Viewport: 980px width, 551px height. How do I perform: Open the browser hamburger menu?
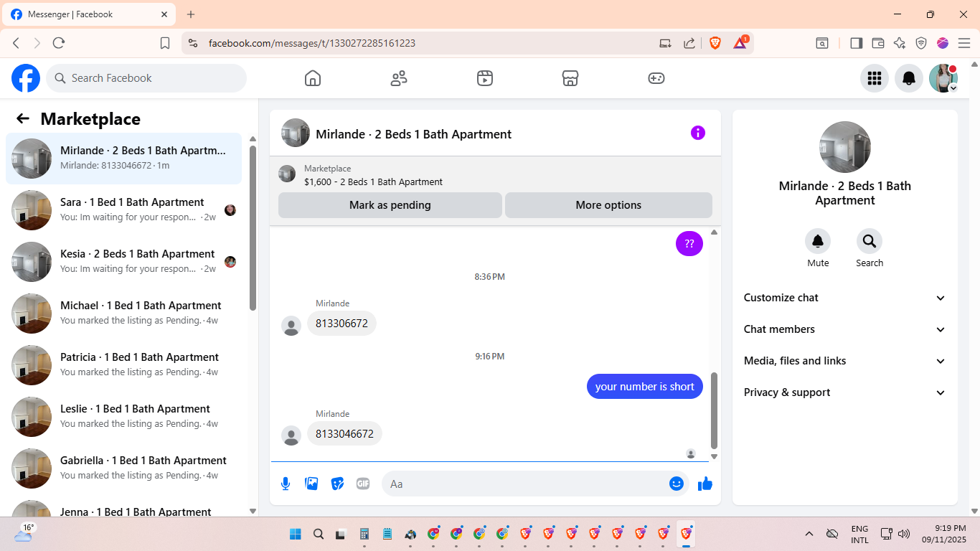pyautogui.click(x=964, y=43)
